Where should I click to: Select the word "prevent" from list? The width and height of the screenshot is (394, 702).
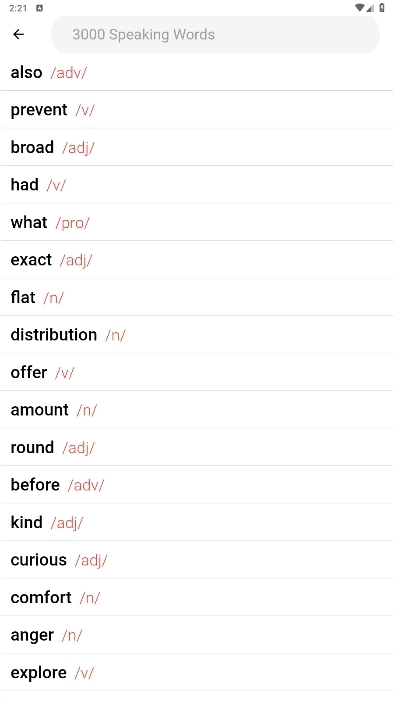[197, 110]
